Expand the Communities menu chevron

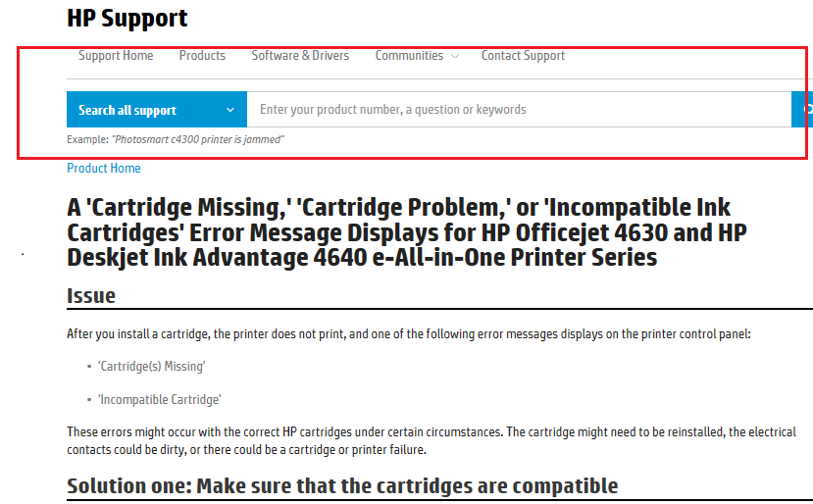pyautogui.click(x=455, y=56)
